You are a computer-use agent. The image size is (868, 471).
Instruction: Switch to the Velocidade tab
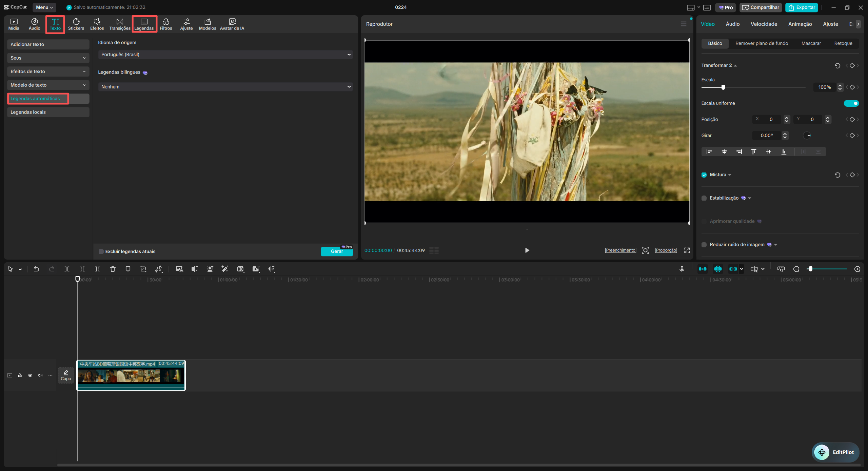click(x=764, y=24)
